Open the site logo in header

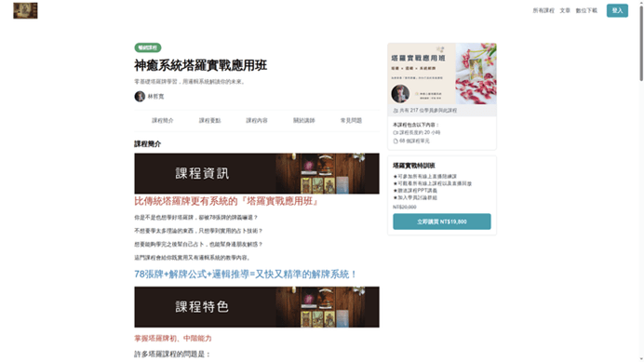point(25,10)
